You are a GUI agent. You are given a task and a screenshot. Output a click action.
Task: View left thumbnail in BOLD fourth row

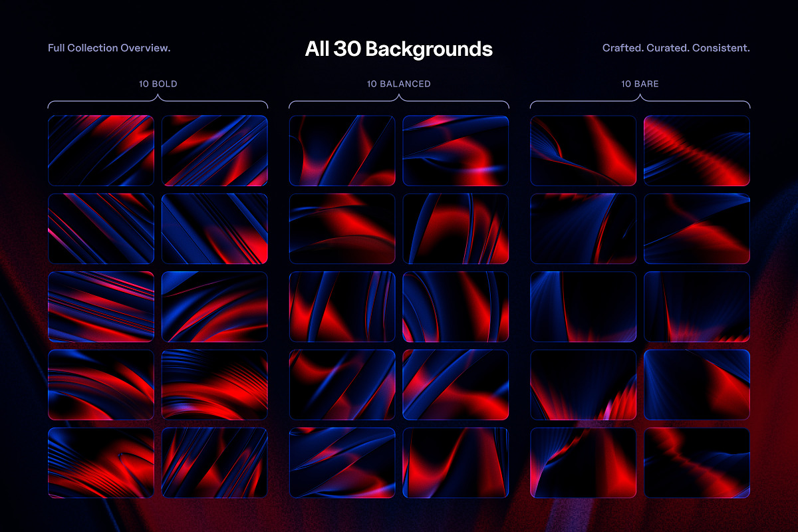coord(101,384)
